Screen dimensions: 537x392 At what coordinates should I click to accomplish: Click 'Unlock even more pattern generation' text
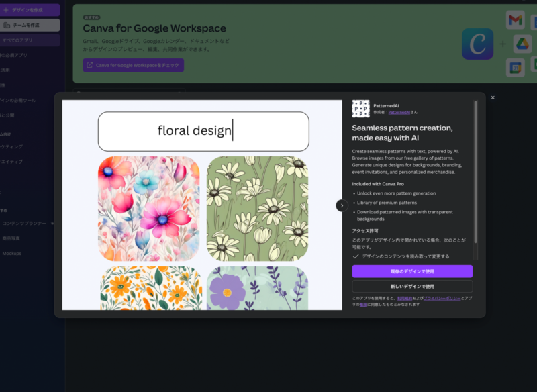396,193
